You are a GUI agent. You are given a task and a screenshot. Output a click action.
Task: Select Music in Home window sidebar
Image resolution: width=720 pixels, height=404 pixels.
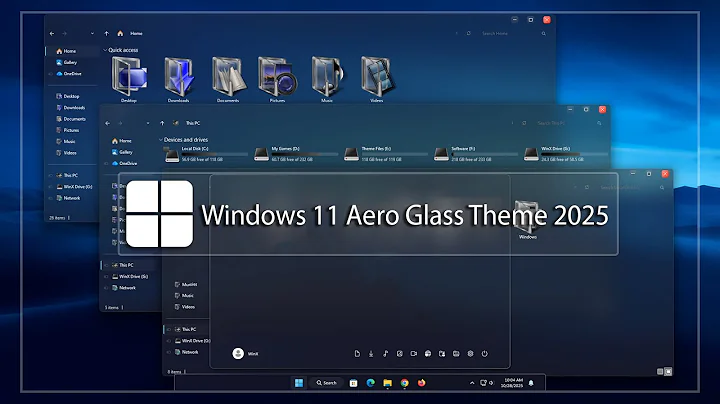point(66,141)
